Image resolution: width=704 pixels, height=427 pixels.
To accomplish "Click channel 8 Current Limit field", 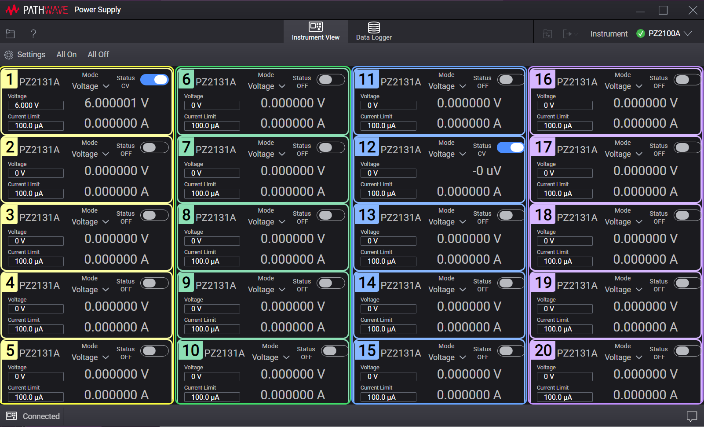I will pos(214,261).
